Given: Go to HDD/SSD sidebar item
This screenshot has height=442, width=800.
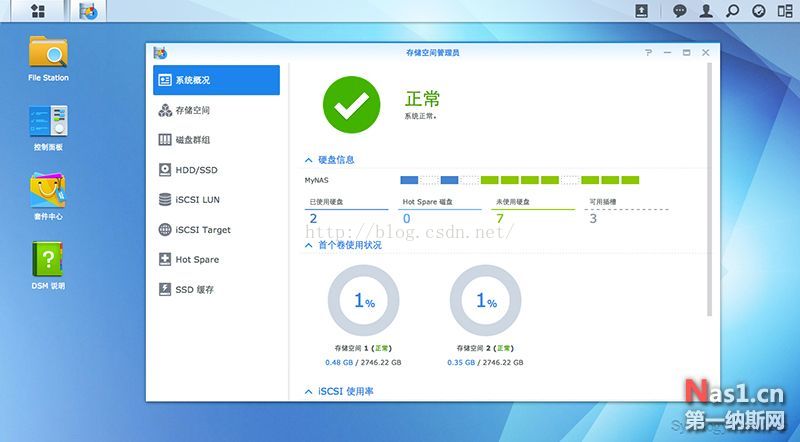Looking at the screenshot, I should 195,170.
